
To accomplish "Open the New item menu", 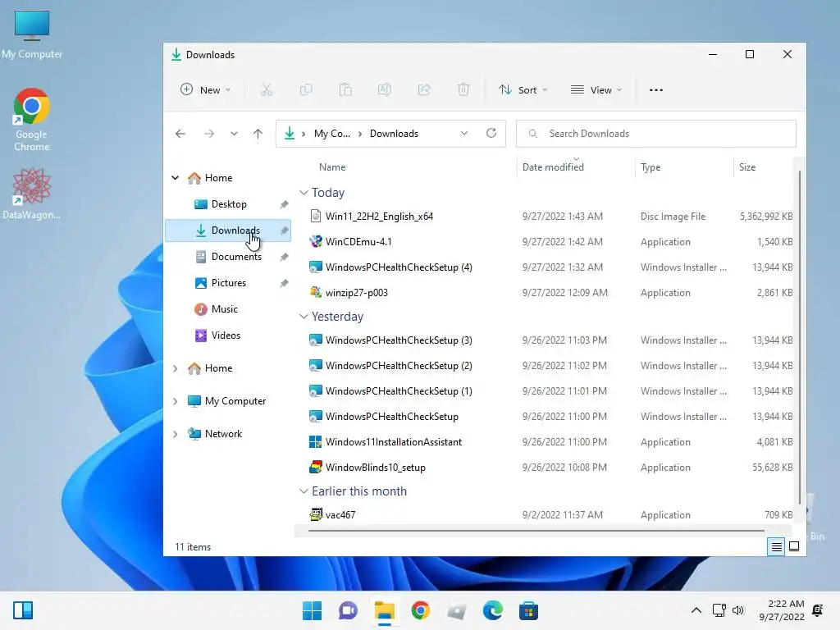I will [x=206, y=90].
